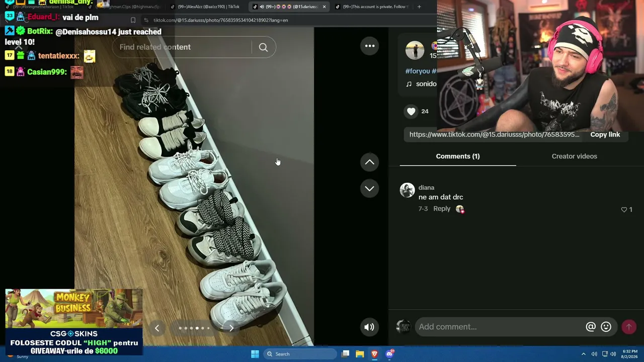Copy the TikTok post link

pyautogui.click(x=605, y=135)
